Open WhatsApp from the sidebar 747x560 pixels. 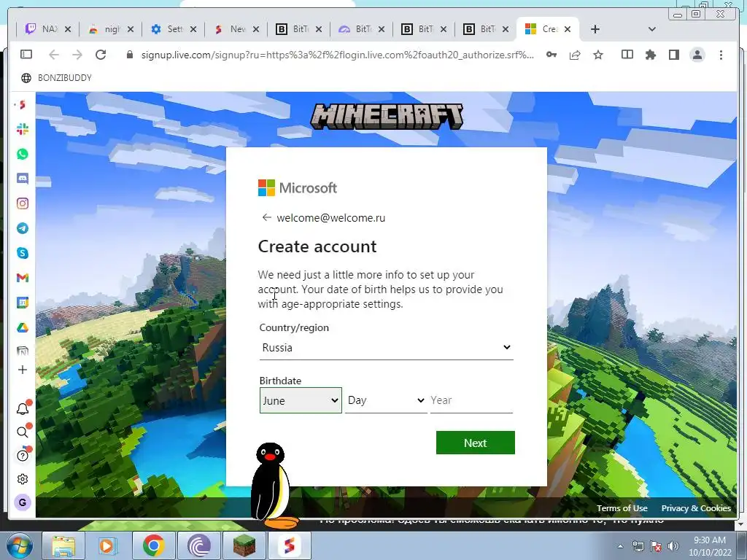pos(23,154)
